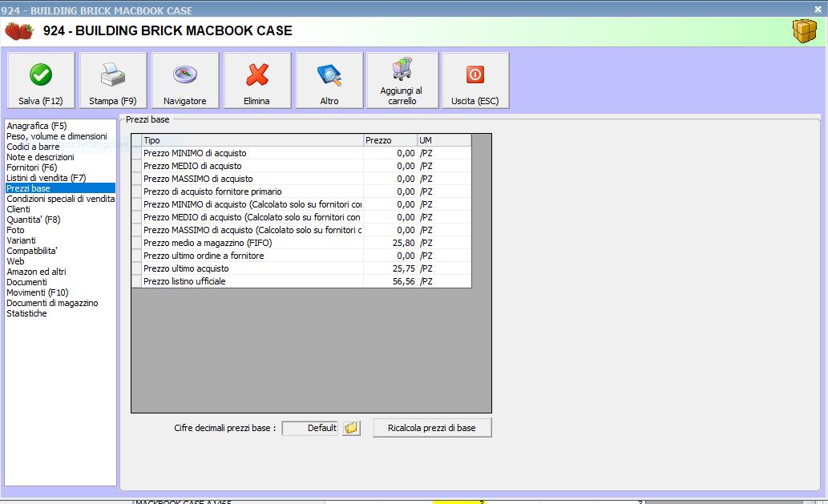Click the Salva (F12) save button
This screenshot has height=504, width=828.
[x=41, y=80]
